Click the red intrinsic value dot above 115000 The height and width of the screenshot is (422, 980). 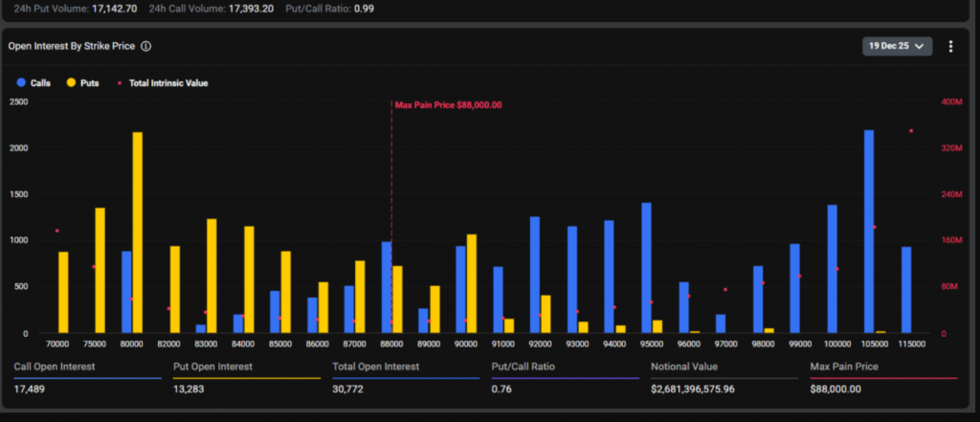click(911, 131)
